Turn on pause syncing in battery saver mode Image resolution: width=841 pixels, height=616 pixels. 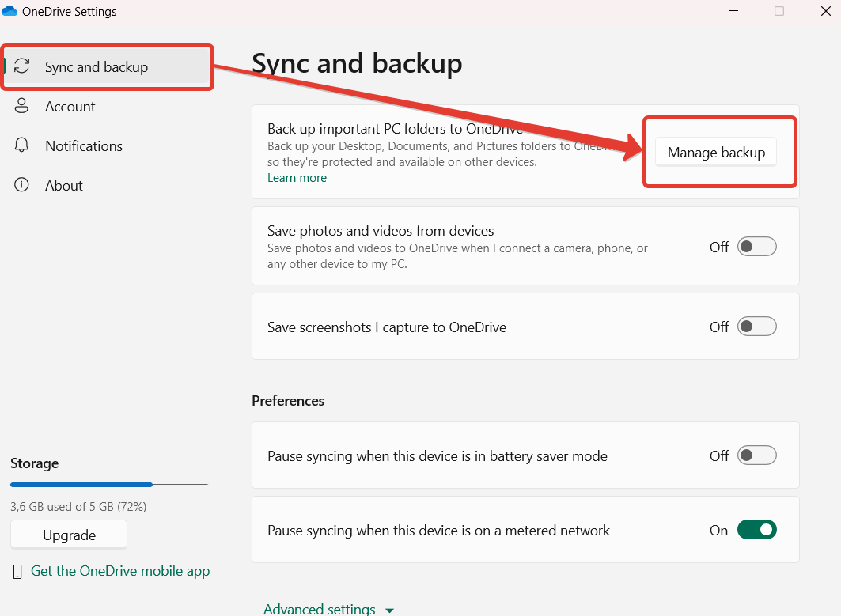(x=756, y=455)
